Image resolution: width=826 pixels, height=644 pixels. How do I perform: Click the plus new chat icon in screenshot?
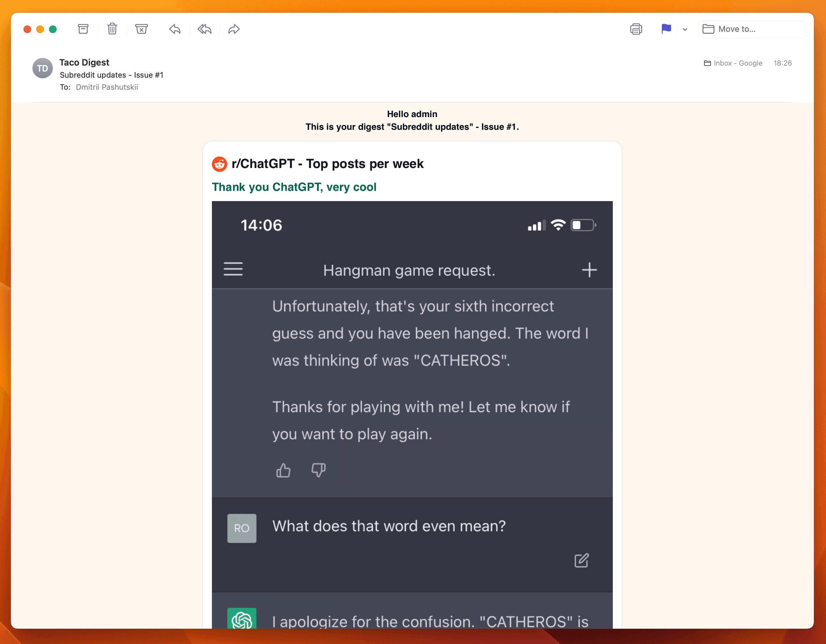[589, 270]
